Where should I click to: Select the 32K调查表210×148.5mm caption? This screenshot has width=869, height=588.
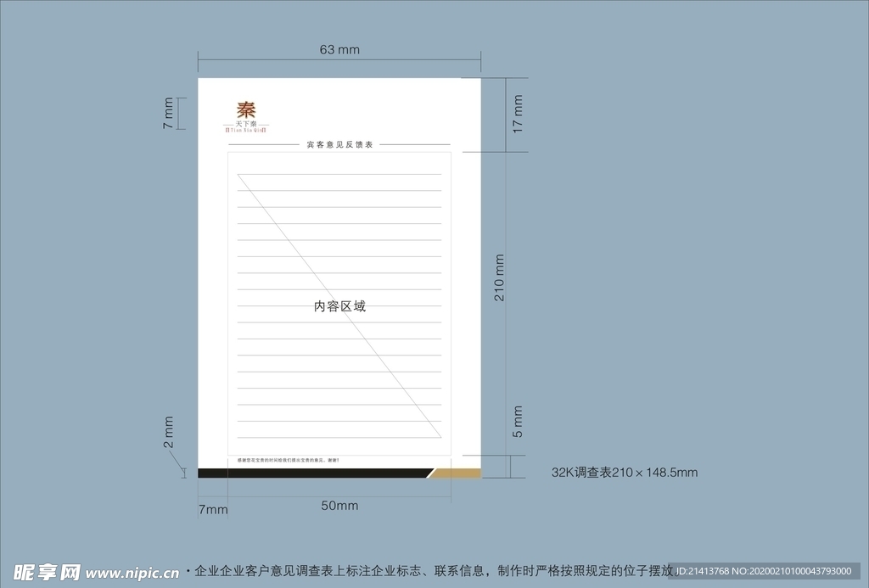(625, 472)
